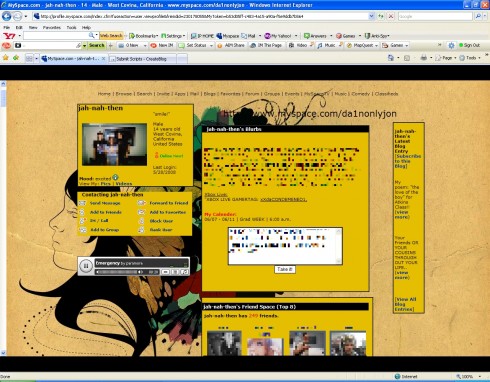Click the Add to Group icon
The height and width of the screenshot is (382, 490).
[83, 230]
